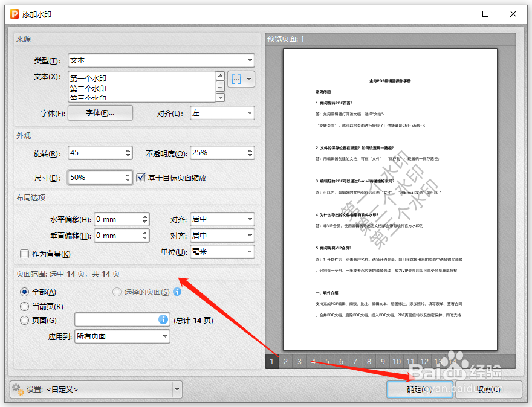
Task: Increase rotation value with up arrow
Action: [128, 150]
